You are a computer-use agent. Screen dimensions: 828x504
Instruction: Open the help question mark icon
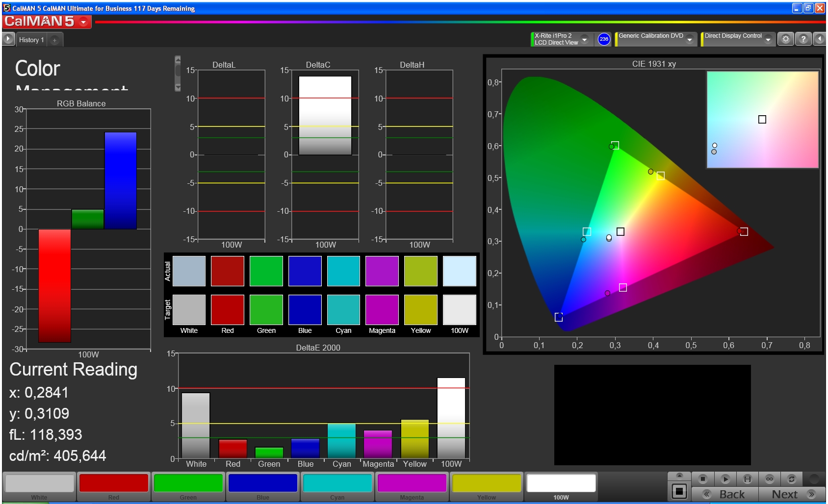point(803,39)
